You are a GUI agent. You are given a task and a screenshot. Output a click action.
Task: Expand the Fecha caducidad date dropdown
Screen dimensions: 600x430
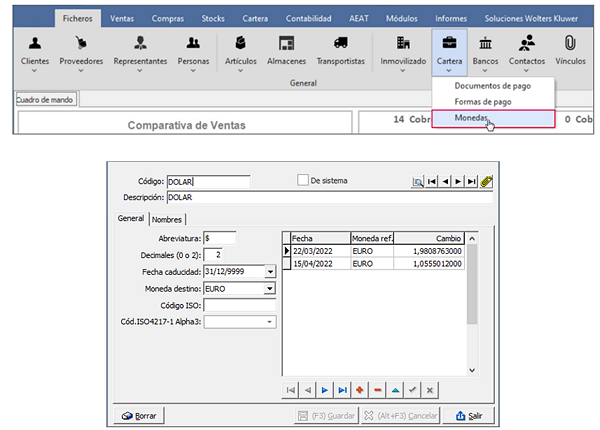coord(270,272)
